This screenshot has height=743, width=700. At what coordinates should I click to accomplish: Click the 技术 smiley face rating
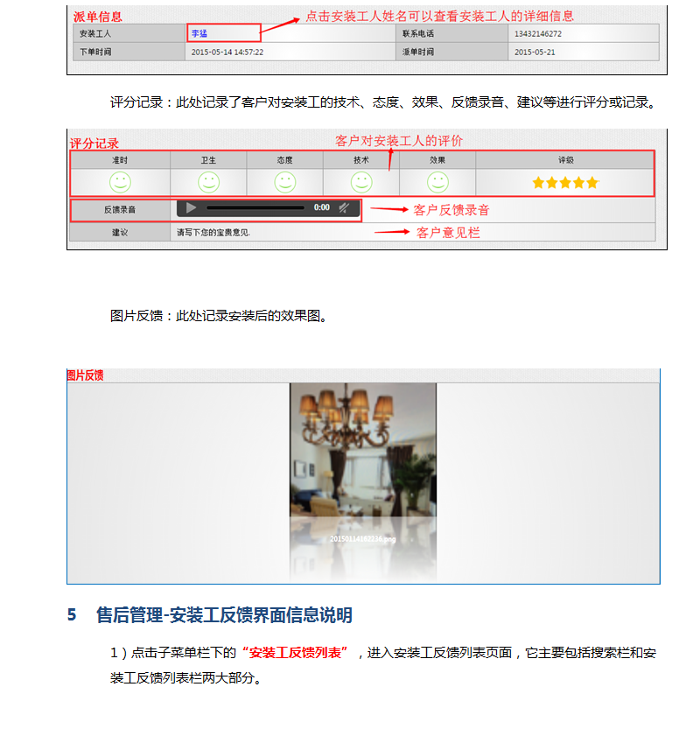(x=361, y=182)
